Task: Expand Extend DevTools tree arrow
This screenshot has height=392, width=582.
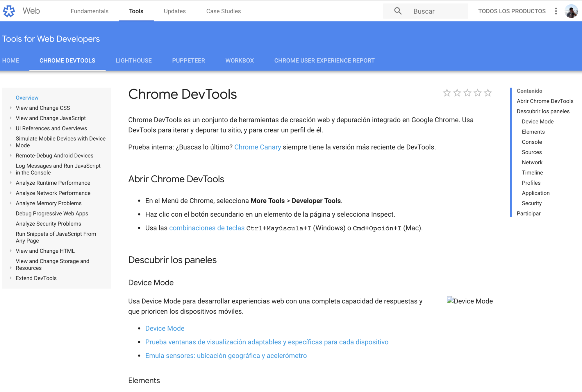Action: click(11, 278)
